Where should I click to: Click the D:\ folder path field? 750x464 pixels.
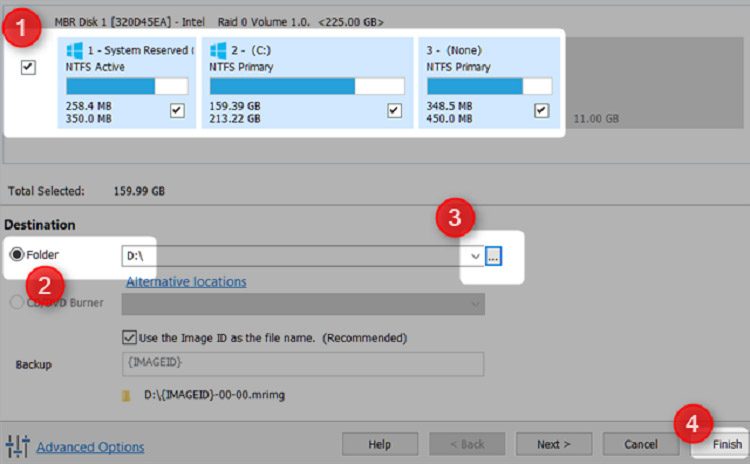(x=290, y=256)
